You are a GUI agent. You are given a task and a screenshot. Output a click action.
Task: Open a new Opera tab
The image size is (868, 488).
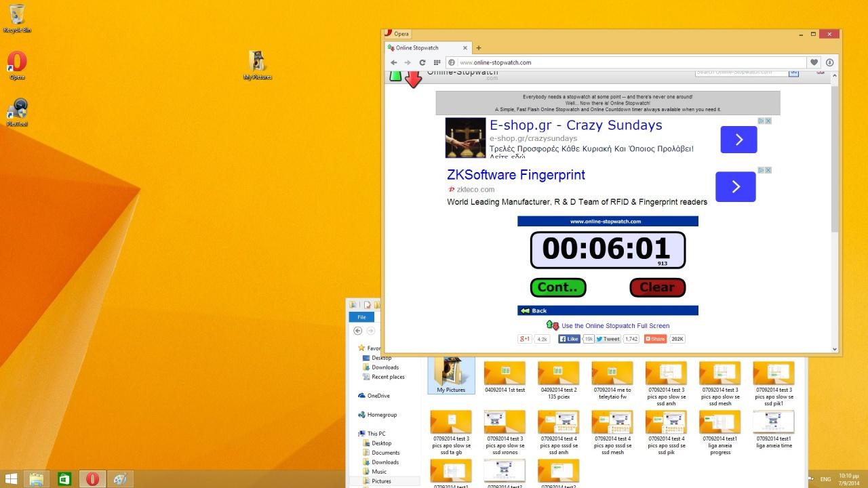(x=478, y=48)
